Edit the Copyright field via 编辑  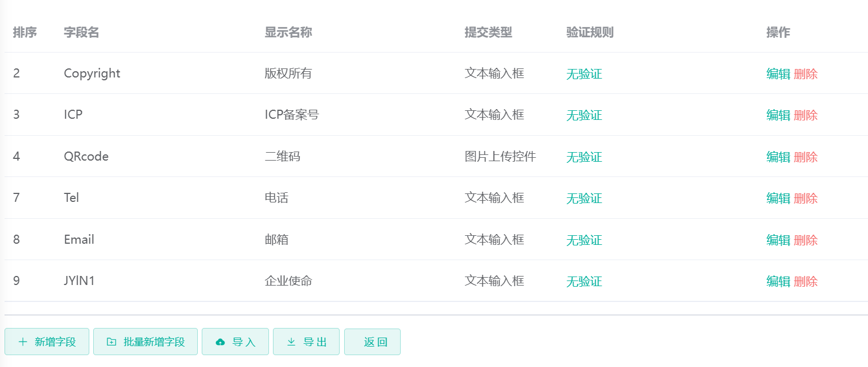click(777, 74)
